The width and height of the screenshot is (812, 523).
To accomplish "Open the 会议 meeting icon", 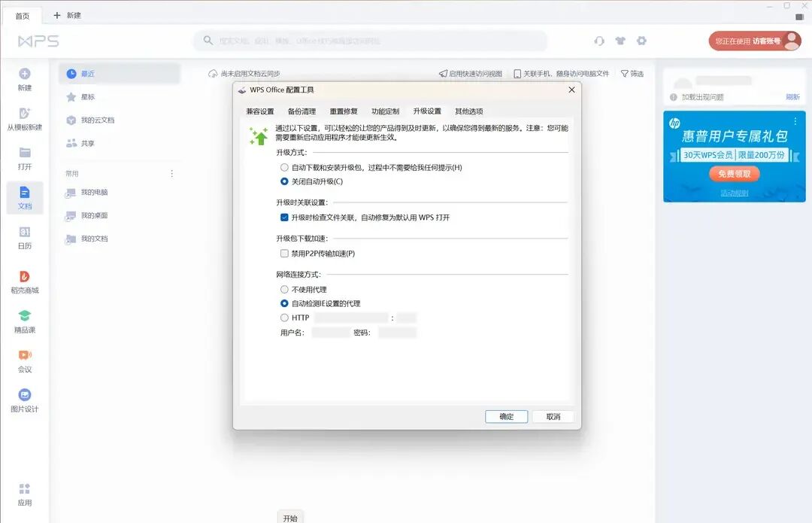I will (24, 355).
